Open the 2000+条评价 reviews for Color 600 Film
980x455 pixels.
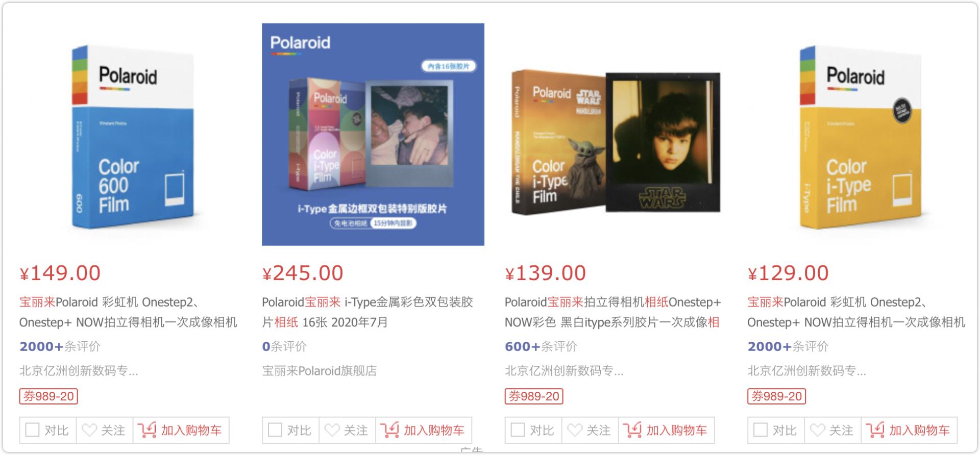(x=60, y=346)
